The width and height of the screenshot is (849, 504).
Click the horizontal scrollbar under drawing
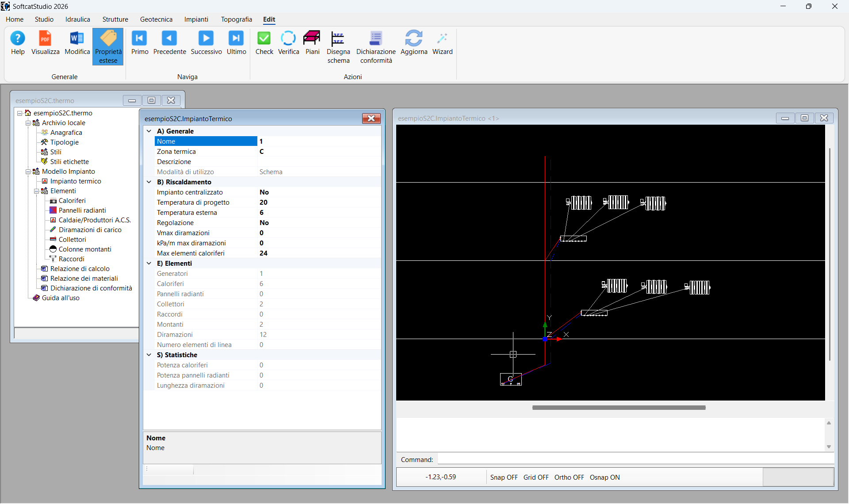[619, 408]
